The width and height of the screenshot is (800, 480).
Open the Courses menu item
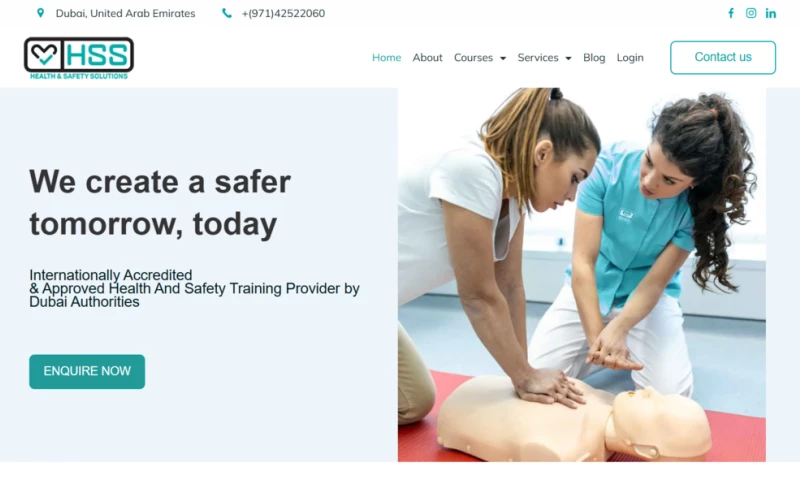(473, 58)
